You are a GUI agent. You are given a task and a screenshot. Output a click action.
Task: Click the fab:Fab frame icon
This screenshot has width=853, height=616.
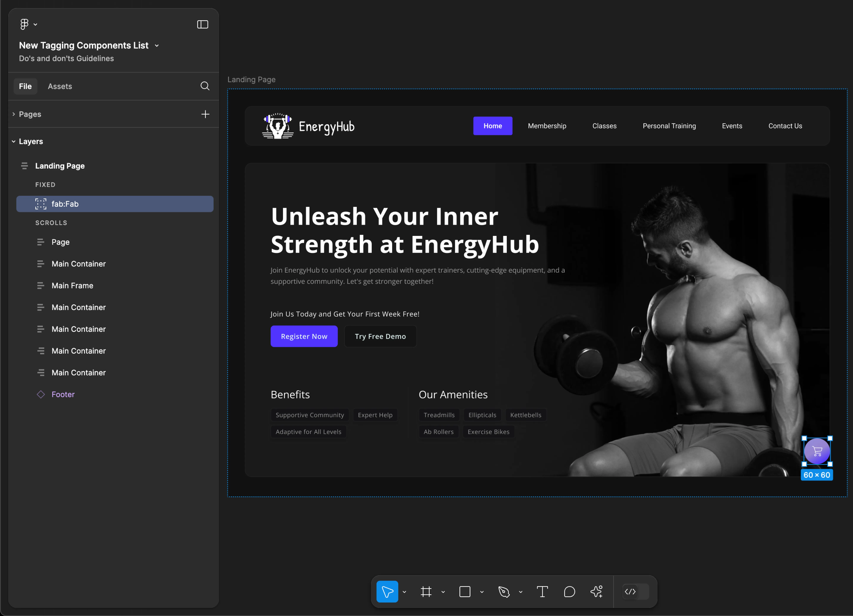[41, 204]
